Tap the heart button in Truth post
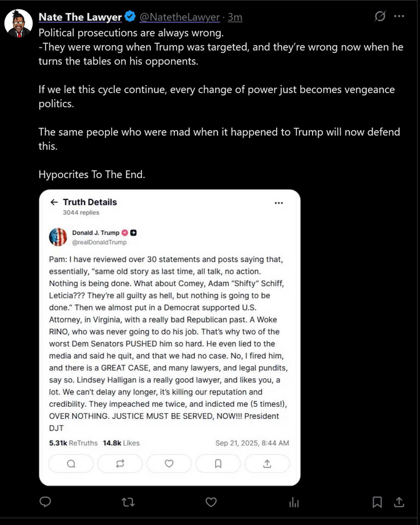420x525 pixels. point(169,463)
